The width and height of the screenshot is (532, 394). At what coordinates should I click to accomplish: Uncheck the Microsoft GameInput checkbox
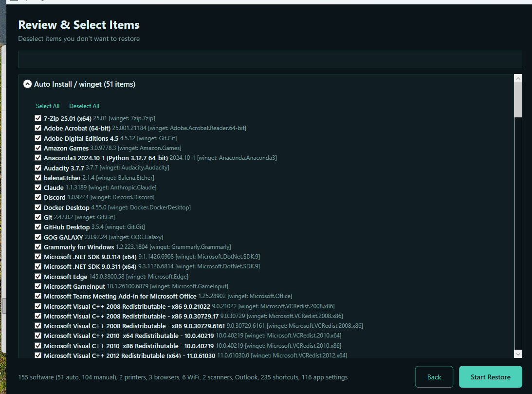click(38, 286)
